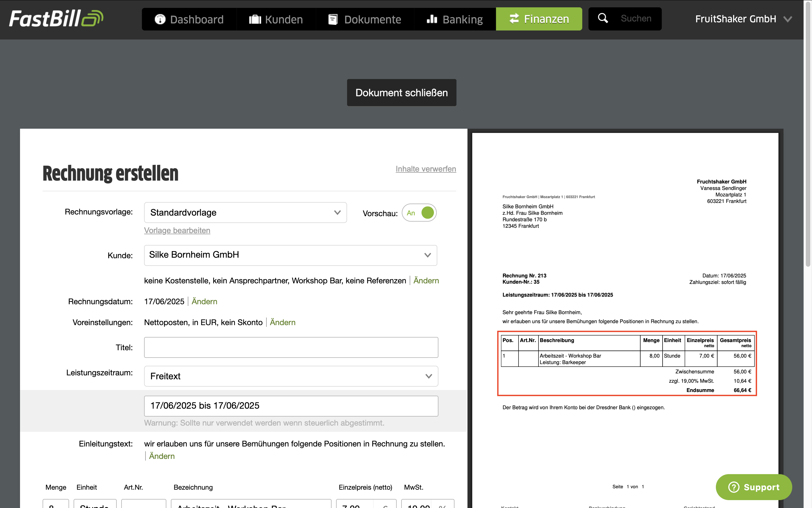Click the Support button
This screenshot has width=812, height=508.
tap(754, 487)
